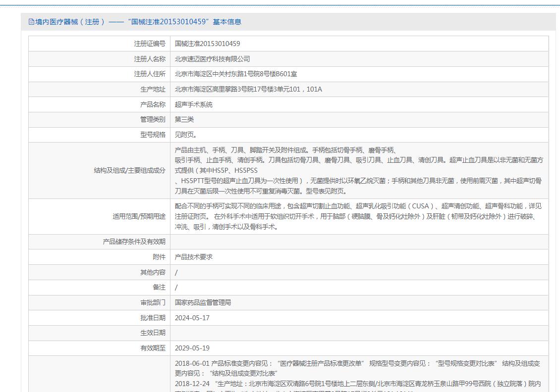The image size is (560, 392).
Task: Click the 生产地址 address text
Action: pos(248,89)
